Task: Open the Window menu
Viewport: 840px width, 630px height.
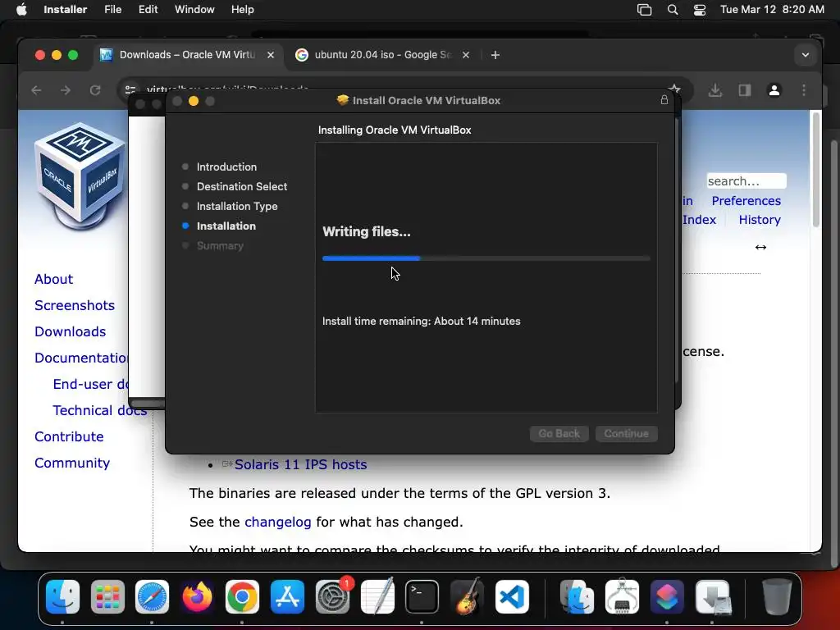Action: (194, 10)
